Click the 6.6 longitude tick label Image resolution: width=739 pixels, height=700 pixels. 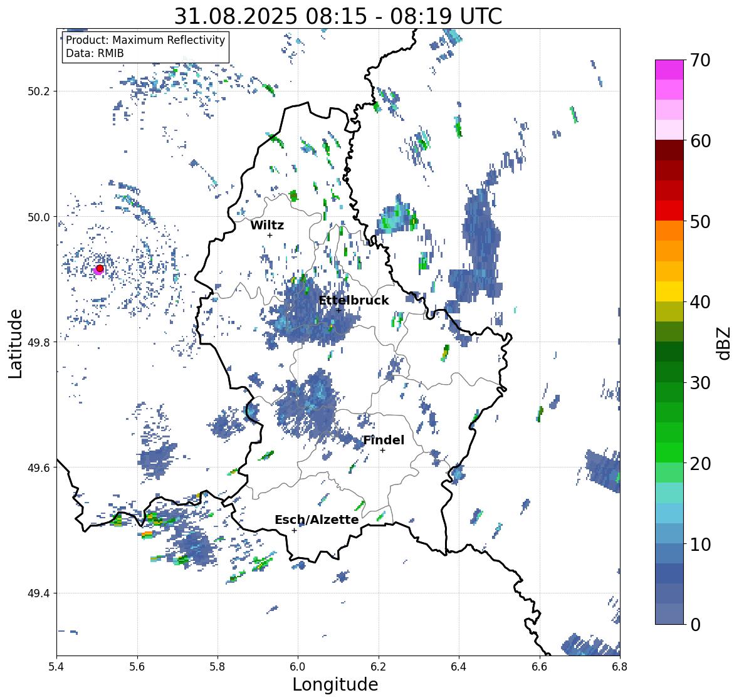[x=539, y=666]
